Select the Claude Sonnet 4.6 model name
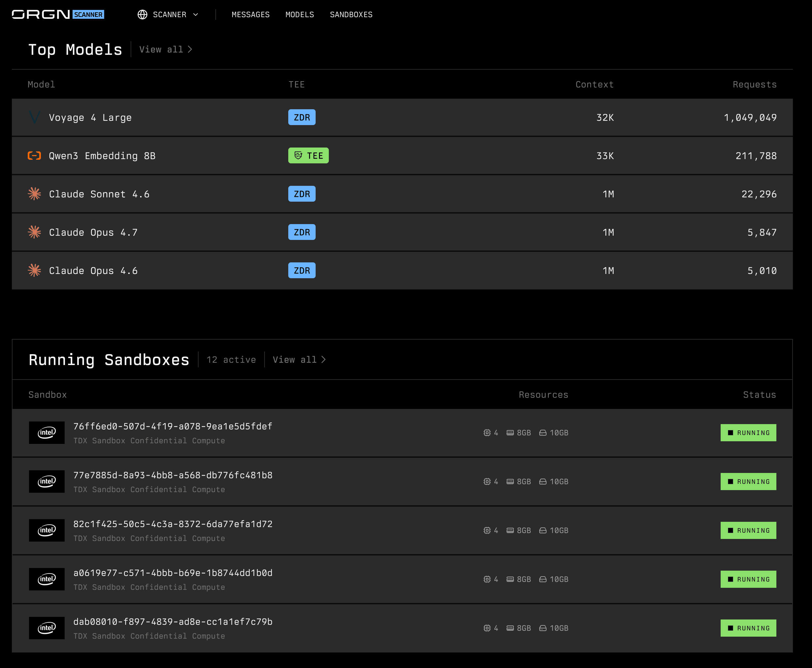The width and height of the screenshot is (812, 668). tap(99, 194)
